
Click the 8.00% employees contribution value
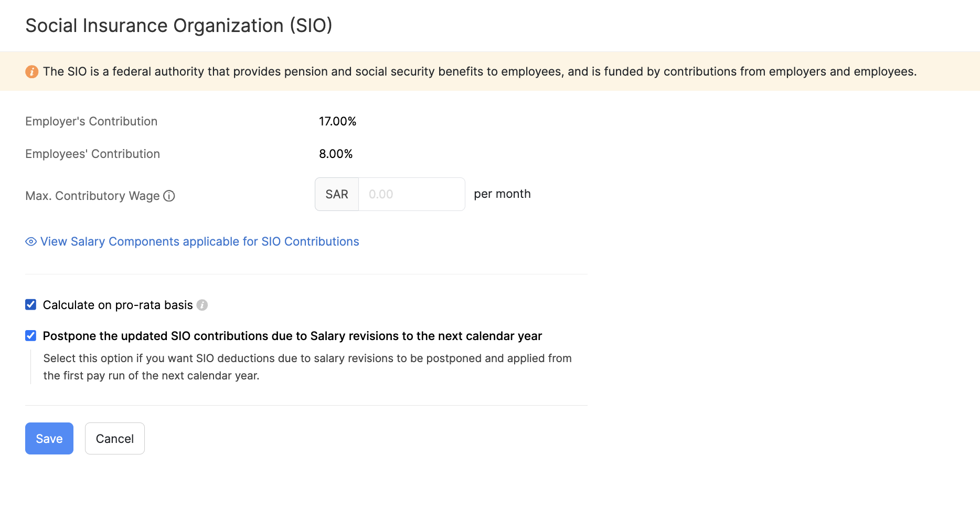tap(336, 154)
